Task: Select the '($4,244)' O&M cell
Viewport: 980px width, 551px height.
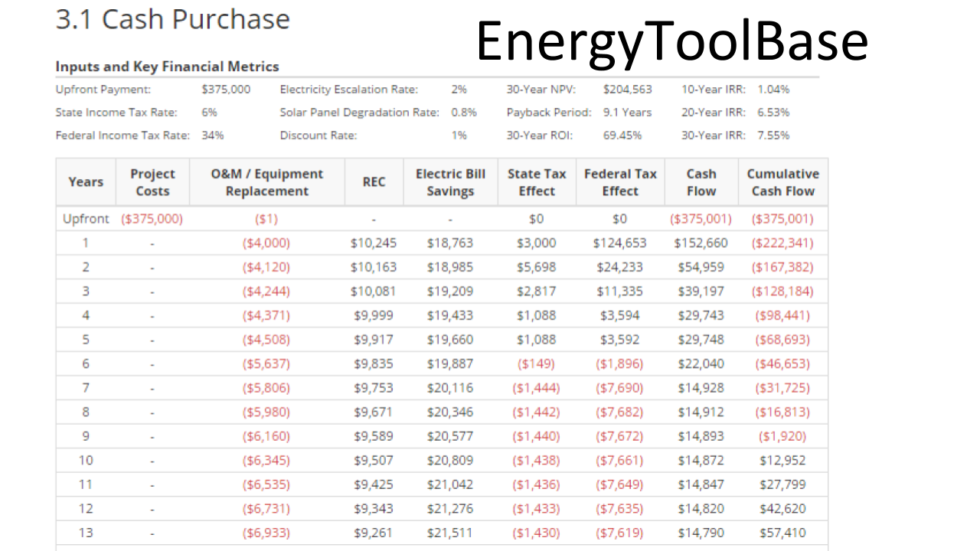Action: pyautogui.click(x=266, y=292)
